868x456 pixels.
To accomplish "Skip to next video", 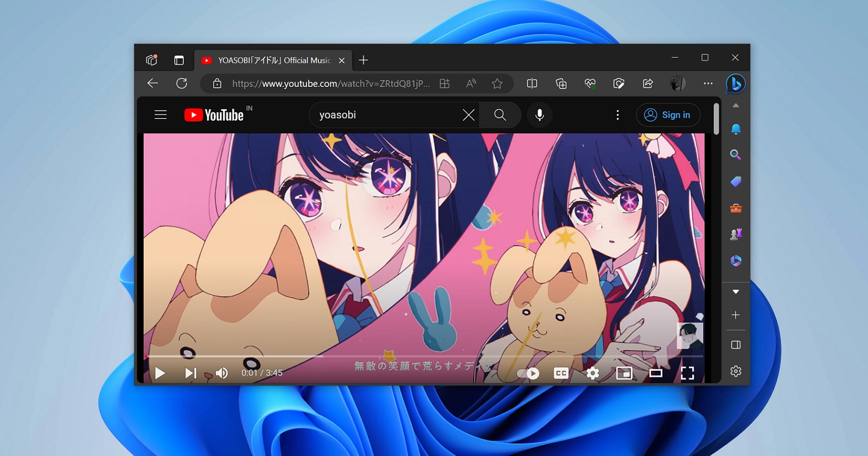I will (x=190, y=373).
